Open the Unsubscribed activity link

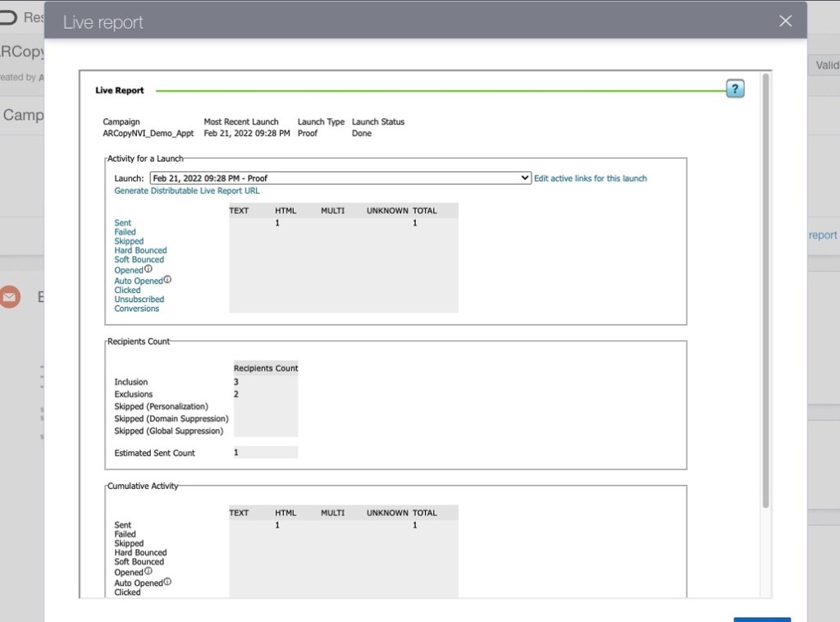[x=139, y=299]
